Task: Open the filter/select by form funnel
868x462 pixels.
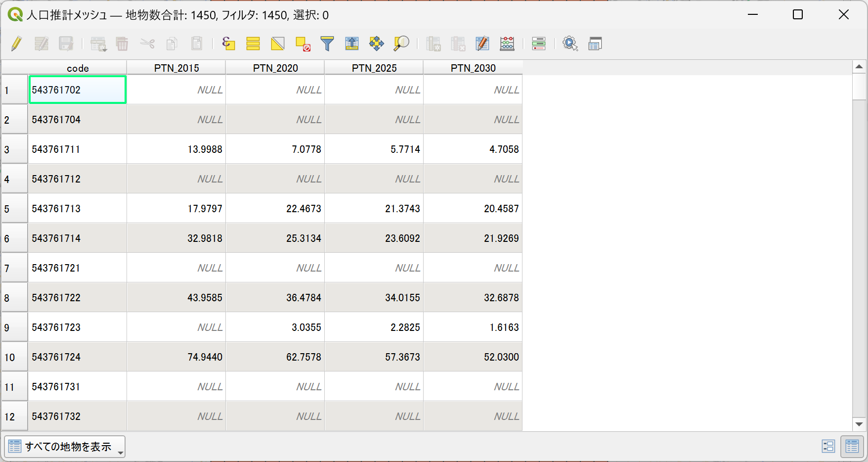Action: [x=327, y=44]
